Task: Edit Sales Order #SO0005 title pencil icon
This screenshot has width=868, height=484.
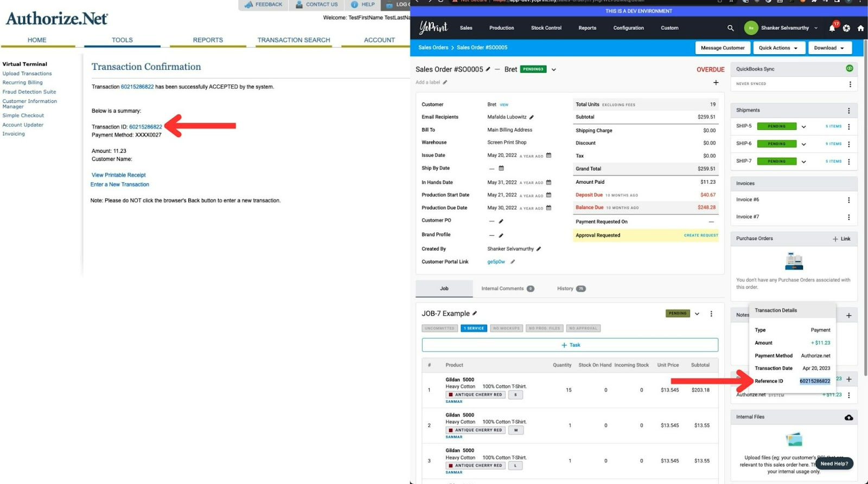Action: pyautogui.click(x=488, y=69)
